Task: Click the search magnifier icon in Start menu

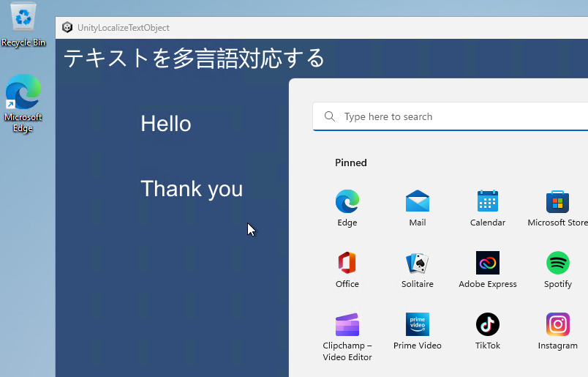Action: tap(330, 116)
